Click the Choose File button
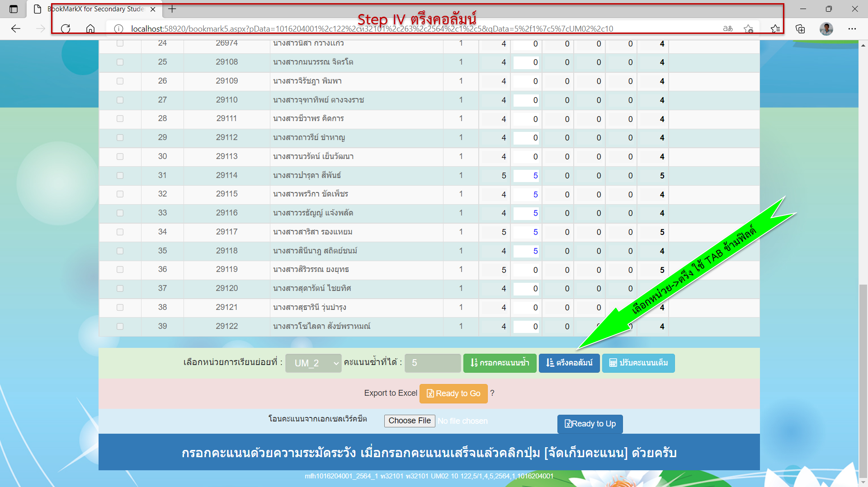The height and width of the screenshot is (487, 868). (x=410, y=421)
